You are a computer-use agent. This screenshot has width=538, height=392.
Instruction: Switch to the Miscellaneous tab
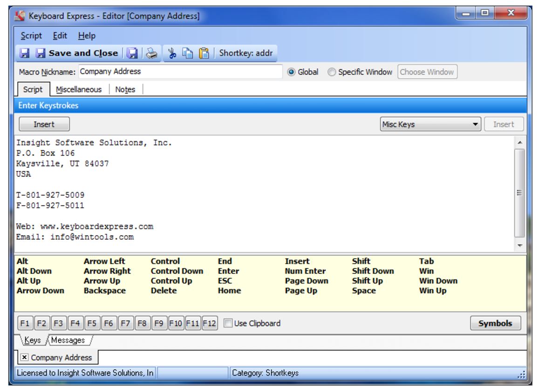[78, 89]
